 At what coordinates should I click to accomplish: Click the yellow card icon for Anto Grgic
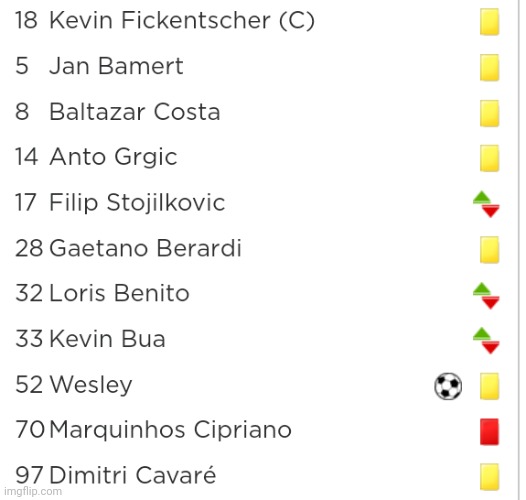pyautogui.click(x=489, y=158)
